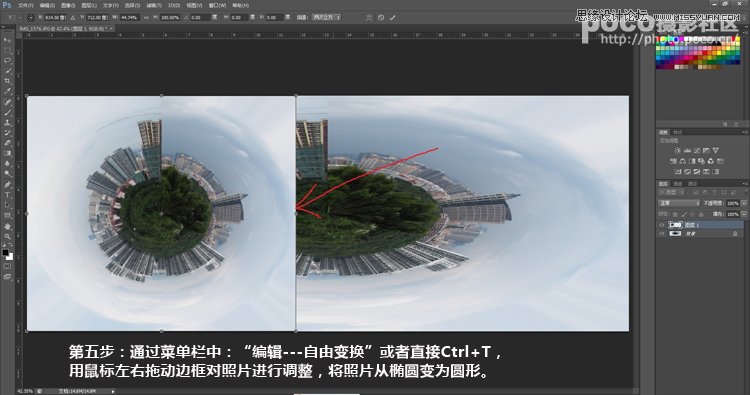Open the Window menu
The height and width of the screenshot is (395, 750).
217,5
